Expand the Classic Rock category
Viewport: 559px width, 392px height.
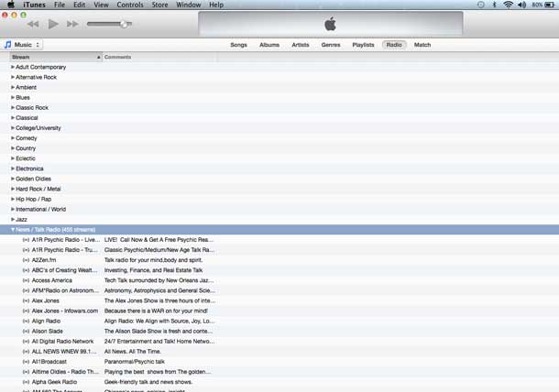(x=13, y=107)
